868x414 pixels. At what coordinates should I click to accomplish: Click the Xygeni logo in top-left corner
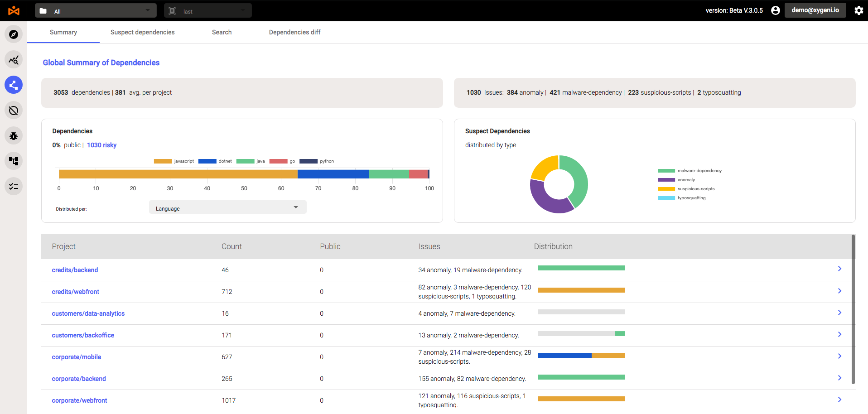[14, 10]
